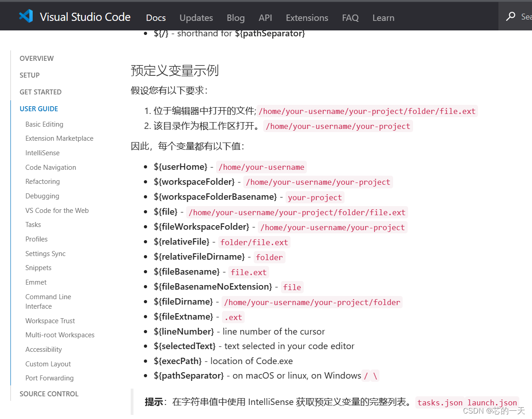Screen dimensions: 532x419
Task: Open VS Code for the Web link
Action: coord(57,210)
